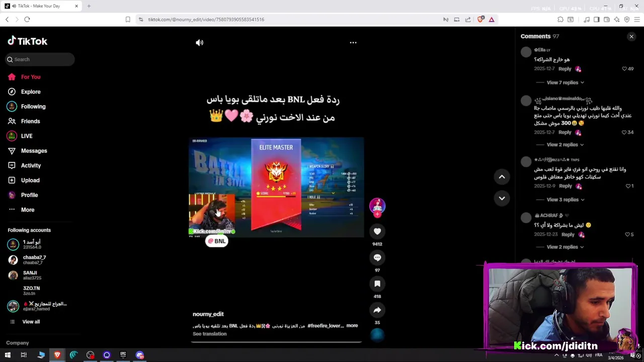The height and width of the screenshot is (362, 644).
Task: Open the nourny_edit creator profile
Action: [x=208, y=314]
